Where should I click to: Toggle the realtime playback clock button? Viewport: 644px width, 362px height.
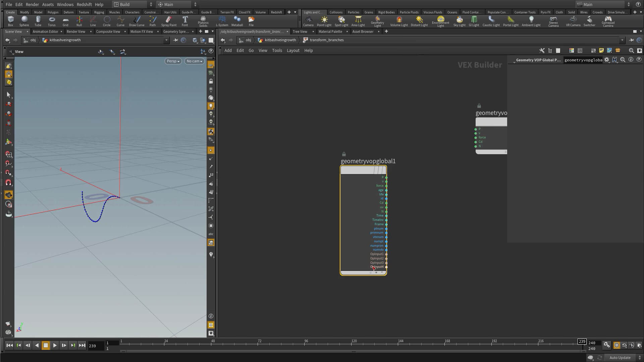click(616, 345)
